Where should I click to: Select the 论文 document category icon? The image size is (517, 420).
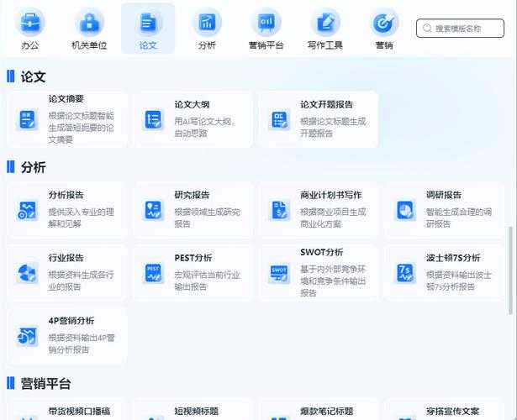(148, 23)
